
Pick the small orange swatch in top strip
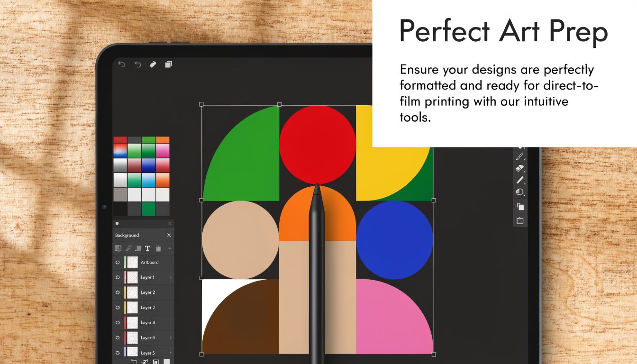coord(163,140)
